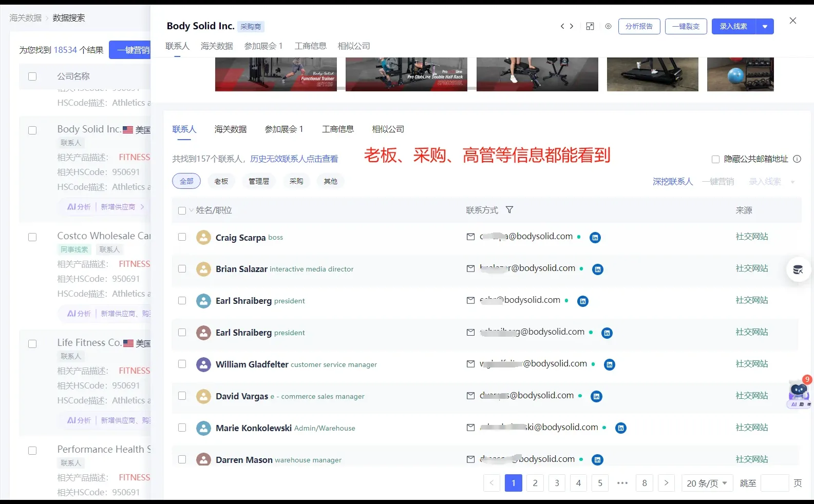Click Craig Scarpa's avatar icon
The width and height of the screenshot is (814, 504).
coord(204,237)
